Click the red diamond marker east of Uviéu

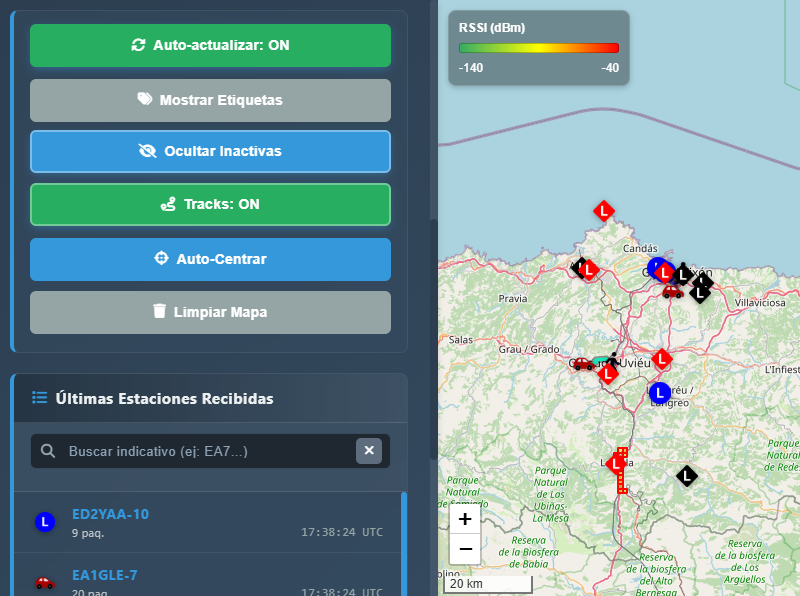tap(661, 359)
